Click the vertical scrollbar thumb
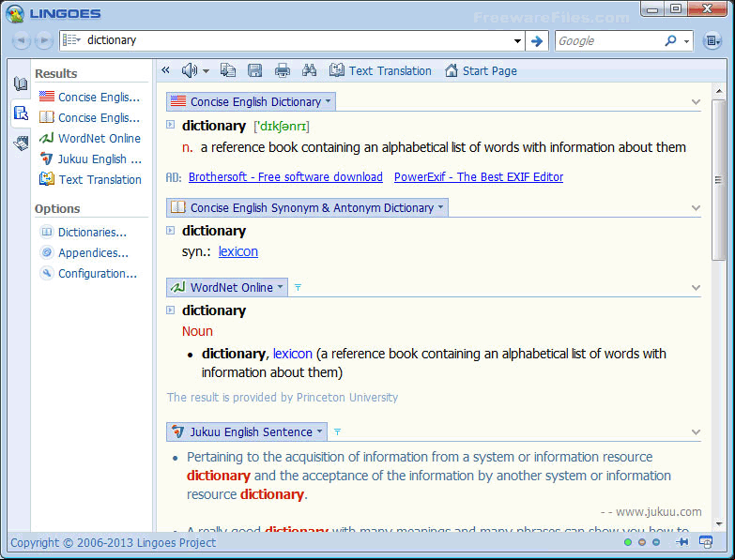 tap(718, 180)
